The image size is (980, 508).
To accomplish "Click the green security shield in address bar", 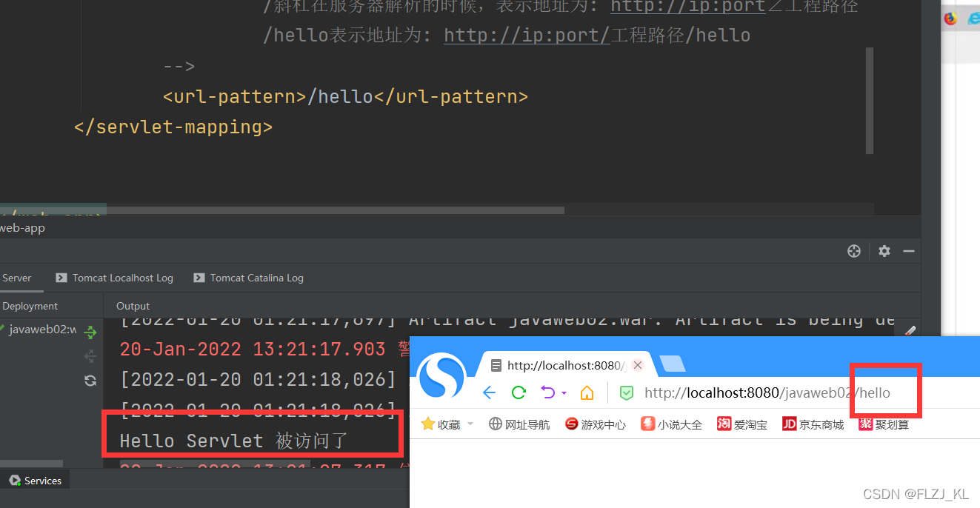I will [x=627, y=392].
